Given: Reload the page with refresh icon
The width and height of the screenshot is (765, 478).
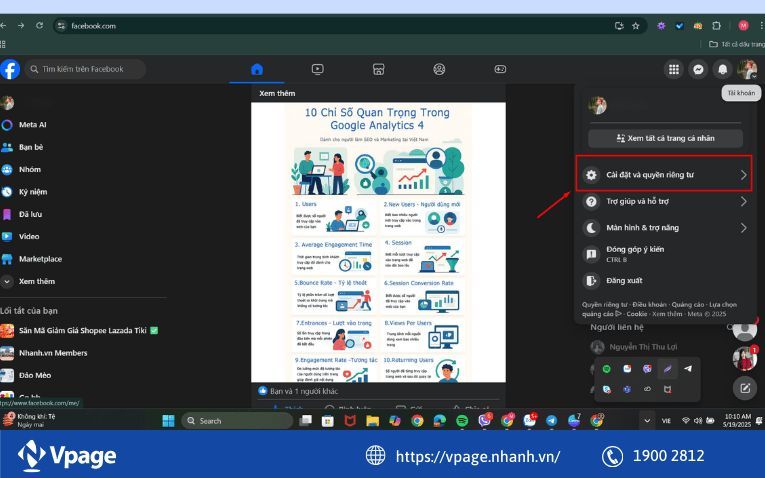Looking at the screenshot, I should [x=40, y=26].
